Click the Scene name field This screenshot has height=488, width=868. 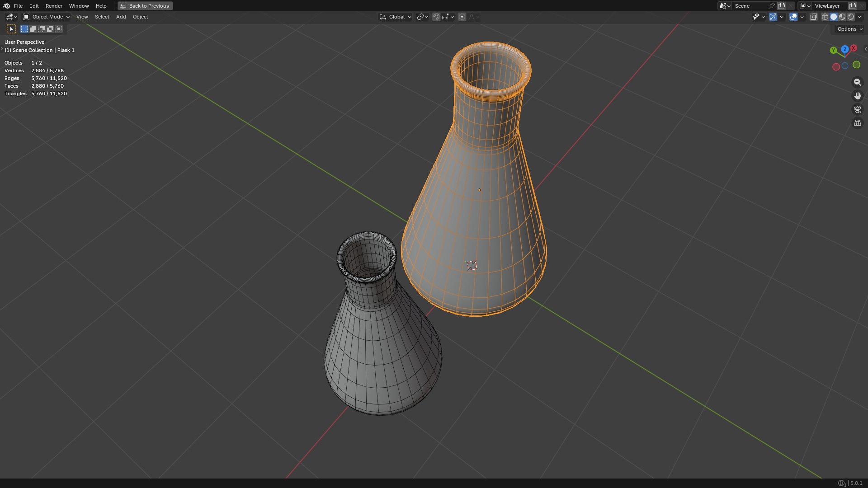tap(750, 6)
